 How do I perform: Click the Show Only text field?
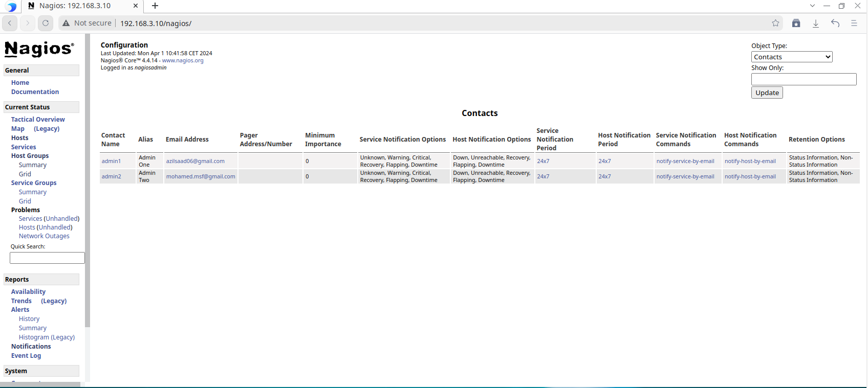coord(804,79)
